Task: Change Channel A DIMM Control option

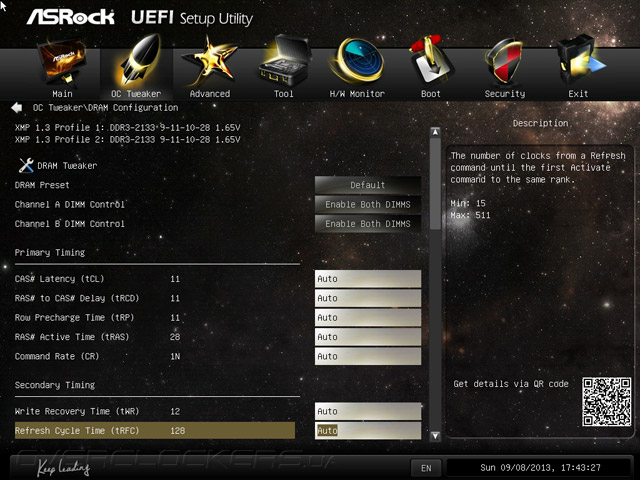Action: click(x=368, y=204)
